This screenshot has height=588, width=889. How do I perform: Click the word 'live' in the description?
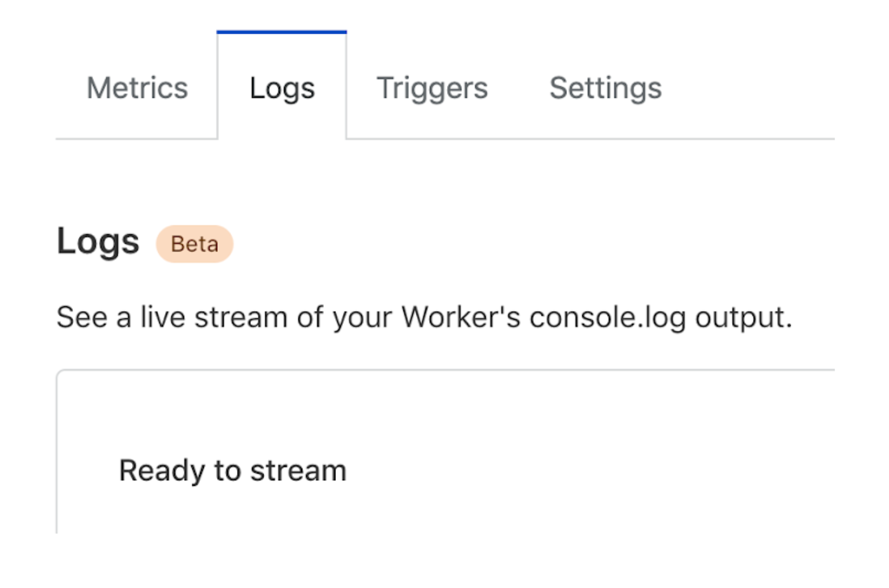pos(163,317)
